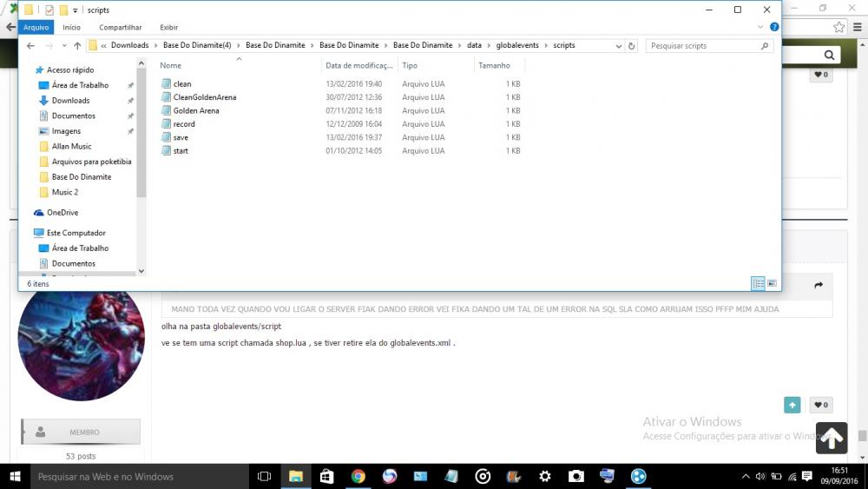Screen dimensions: 868x489
Task: Open Downloads in navigation pane
Action: coord(71,100)
